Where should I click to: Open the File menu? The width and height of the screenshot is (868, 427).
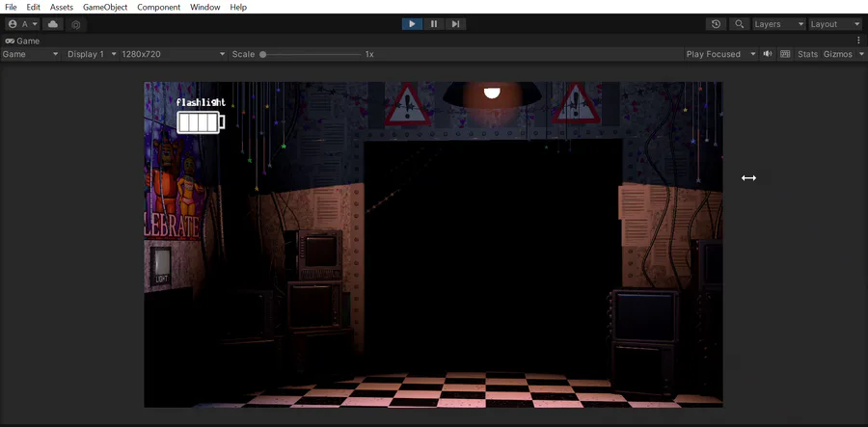tap(11, 7)
